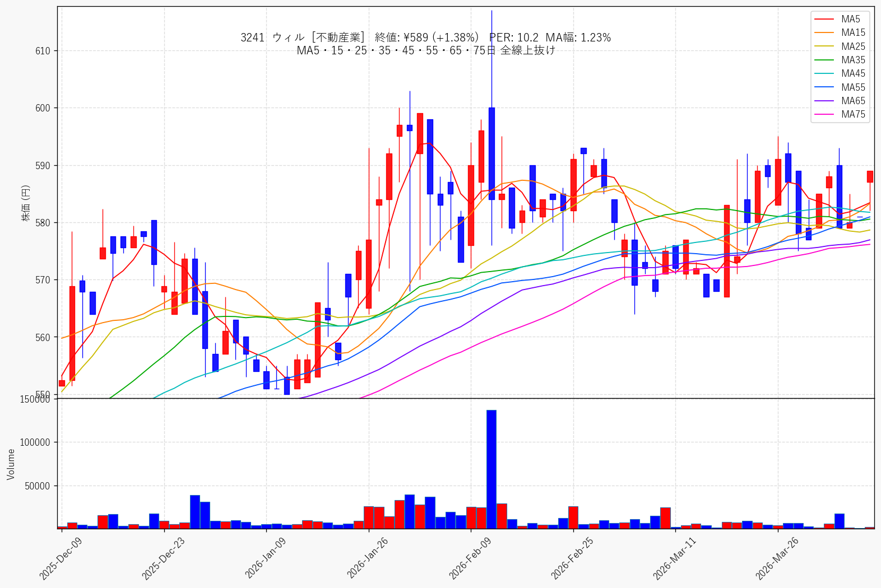This screenshot has height=588, width=881.
Task: Click the 2026-Mar-11 date label
Action: 675,558
